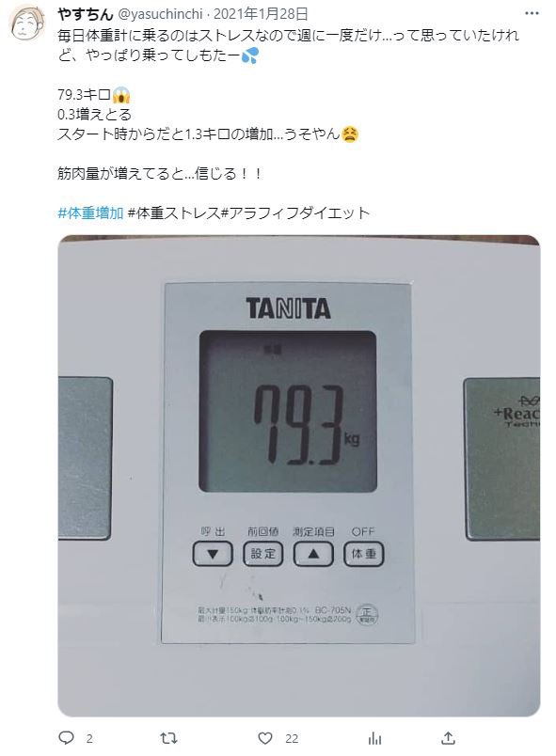Click the 設定 button shown on the scale
This screenshot has height=756, width=556.
[x=262, y=554]
